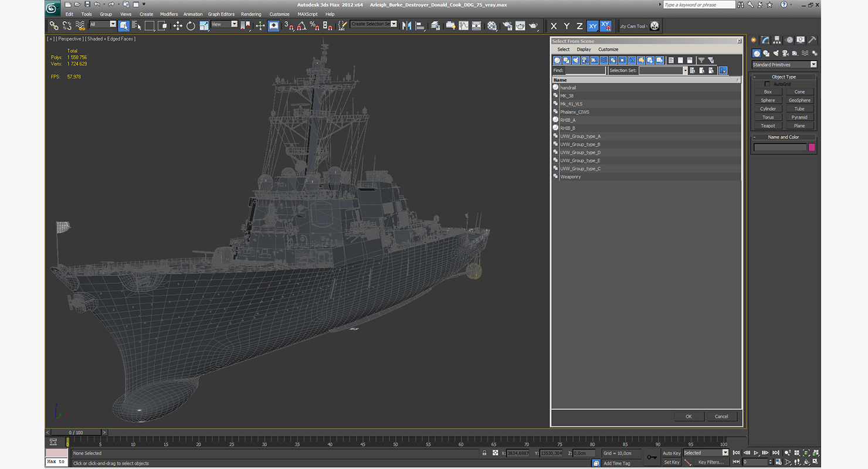Viewport: 868px width, 469px height.
Task: Click Cancel in Select From Scene dialog
Action: [721, 416]
